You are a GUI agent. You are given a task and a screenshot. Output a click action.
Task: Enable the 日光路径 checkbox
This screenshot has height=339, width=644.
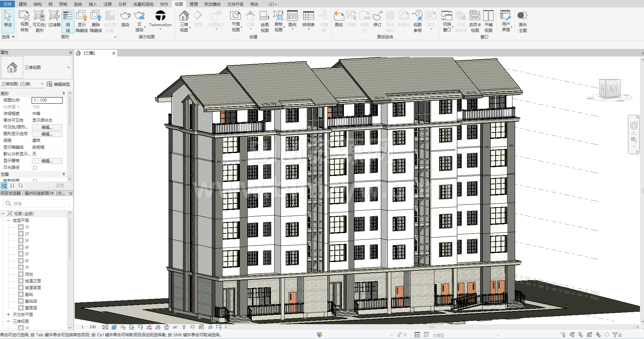tap(35, 167)
